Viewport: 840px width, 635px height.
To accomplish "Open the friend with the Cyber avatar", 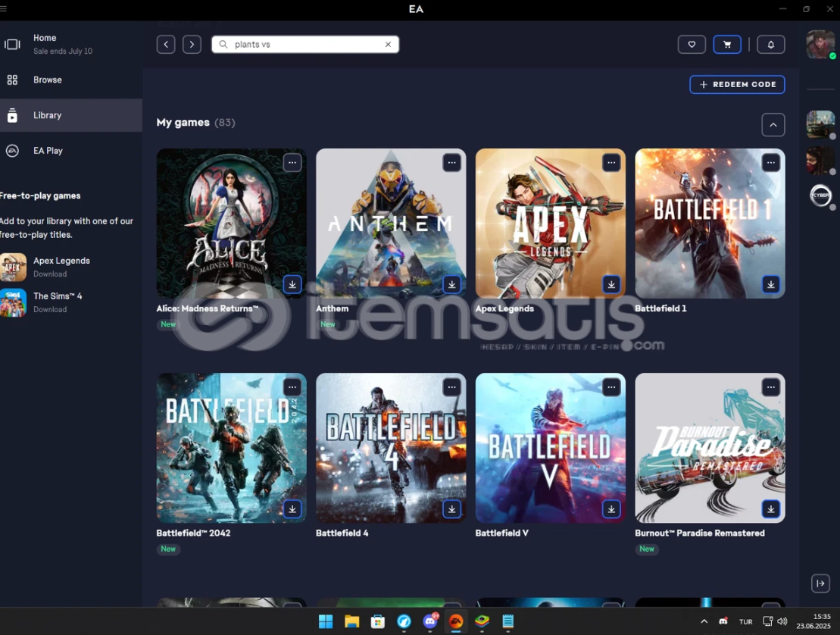I will pyautogui.click(x=820, y=196).
